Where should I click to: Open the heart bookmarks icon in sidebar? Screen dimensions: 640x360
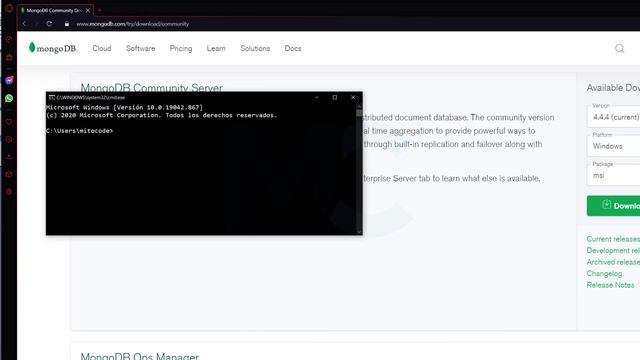(x=9, y=122)
